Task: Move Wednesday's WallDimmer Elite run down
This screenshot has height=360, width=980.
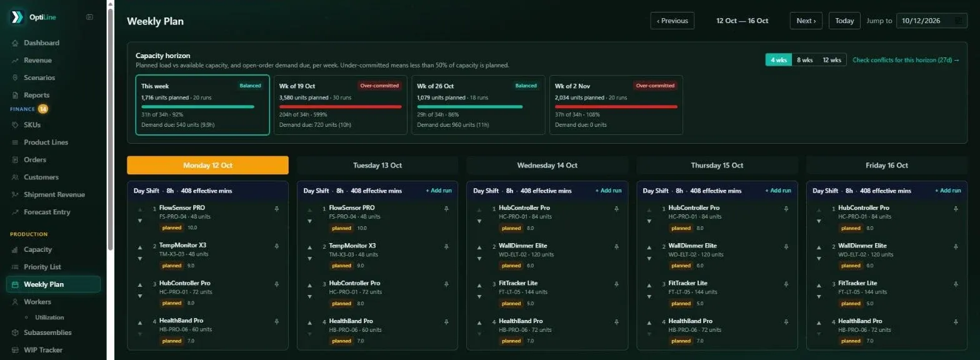Action: (x=479, y=258)
